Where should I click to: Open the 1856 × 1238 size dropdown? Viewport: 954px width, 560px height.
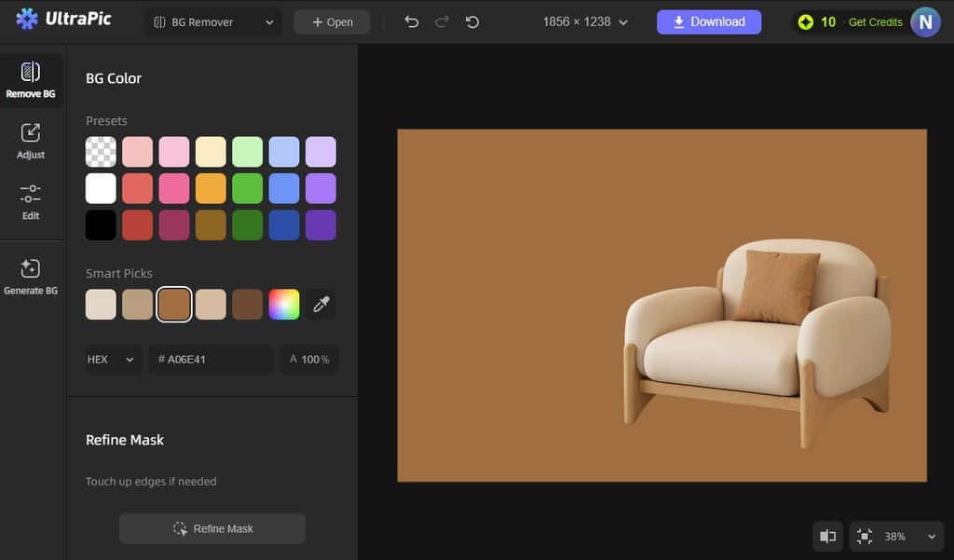point(585,22)
